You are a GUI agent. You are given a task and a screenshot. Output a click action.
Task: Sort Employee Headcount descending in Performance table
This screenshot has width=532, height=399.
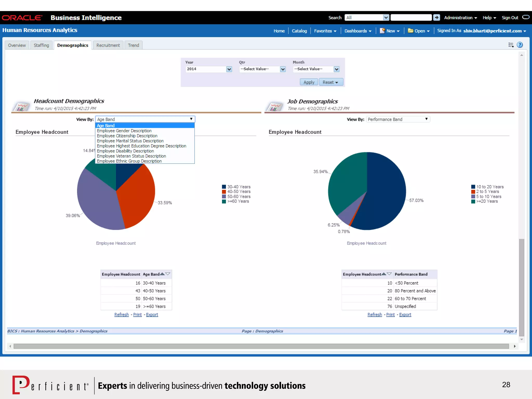click(x=389, y=274)
